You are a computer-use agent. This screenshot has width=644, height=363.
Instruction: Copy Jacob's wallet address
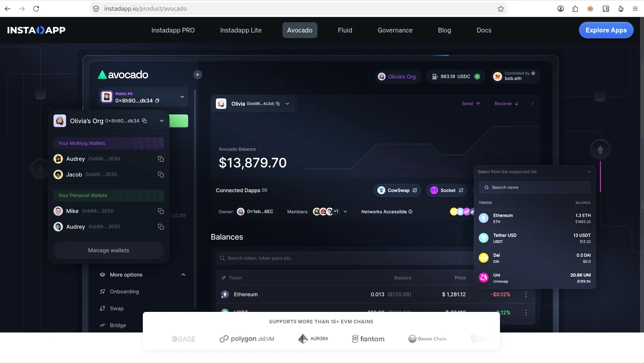(x=161, y=175)
